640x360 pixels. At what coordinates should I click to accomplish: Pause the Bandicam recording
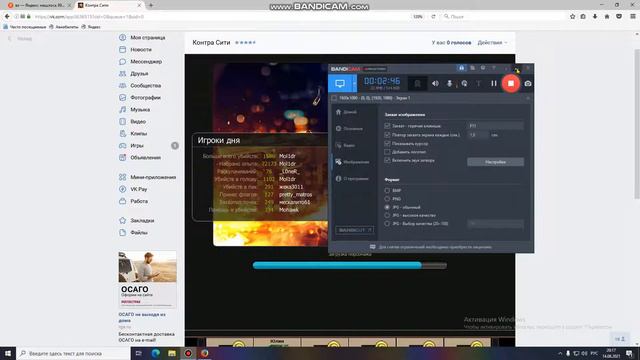click(494, 83)
